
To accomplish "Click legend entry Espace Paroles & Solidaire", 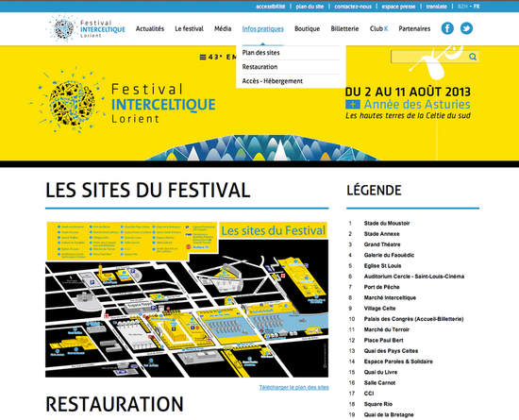I will 398,361.
